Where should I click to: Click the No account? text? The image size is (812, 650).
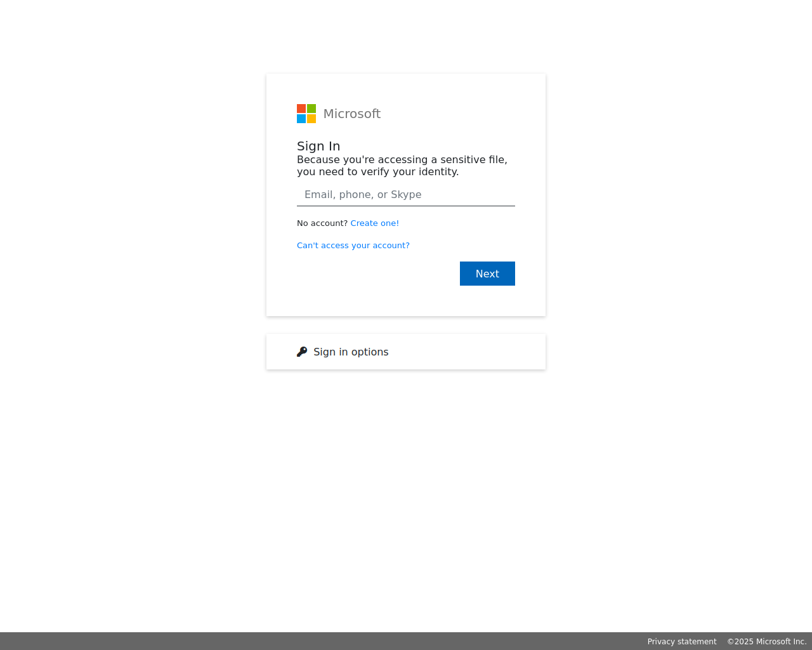322,223
